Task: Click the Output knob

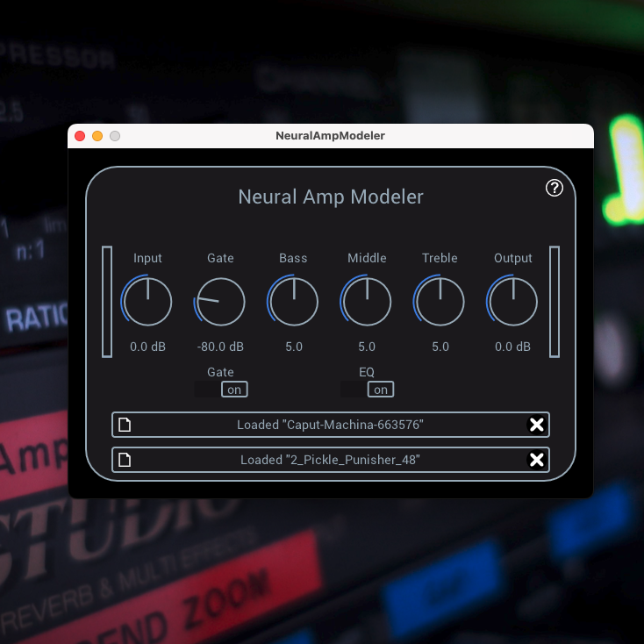Action: tap(513, 302)
